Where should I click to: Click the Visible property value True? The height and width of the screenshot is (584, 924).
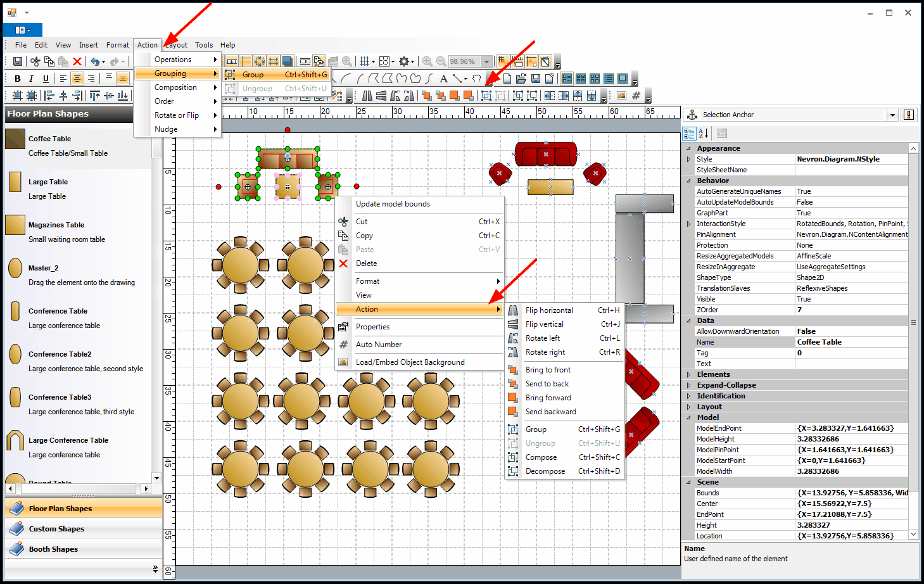pos(851,299)
